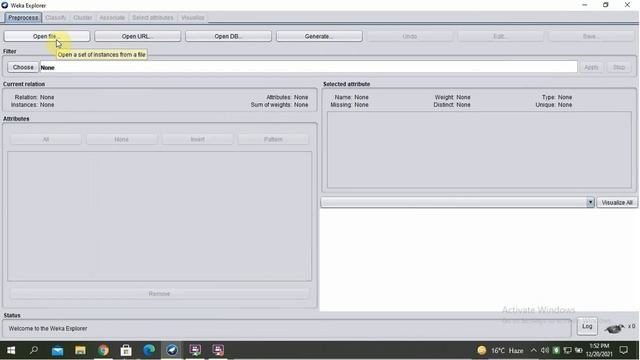Click the Save... button

tap(591, 36)
